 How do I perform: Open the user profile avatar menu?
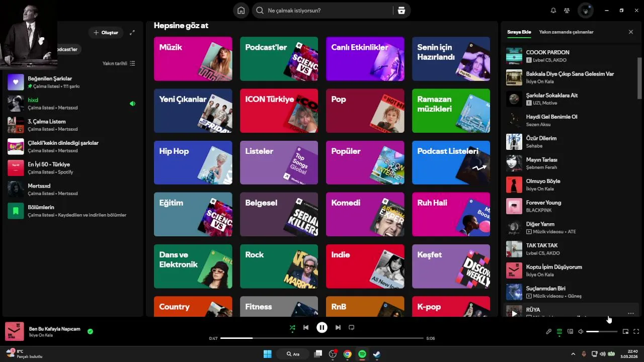(x=586, y=11)
